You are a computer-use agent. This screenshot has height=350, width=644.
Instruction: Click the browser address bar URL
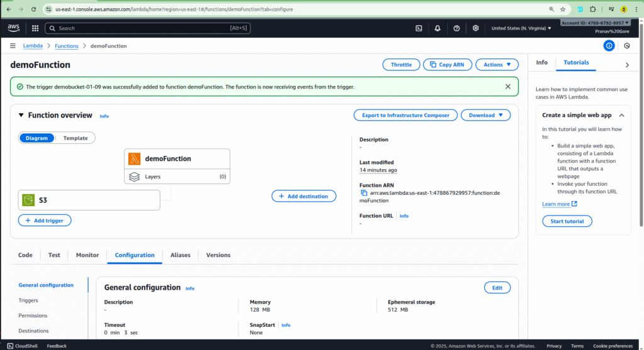174,9
